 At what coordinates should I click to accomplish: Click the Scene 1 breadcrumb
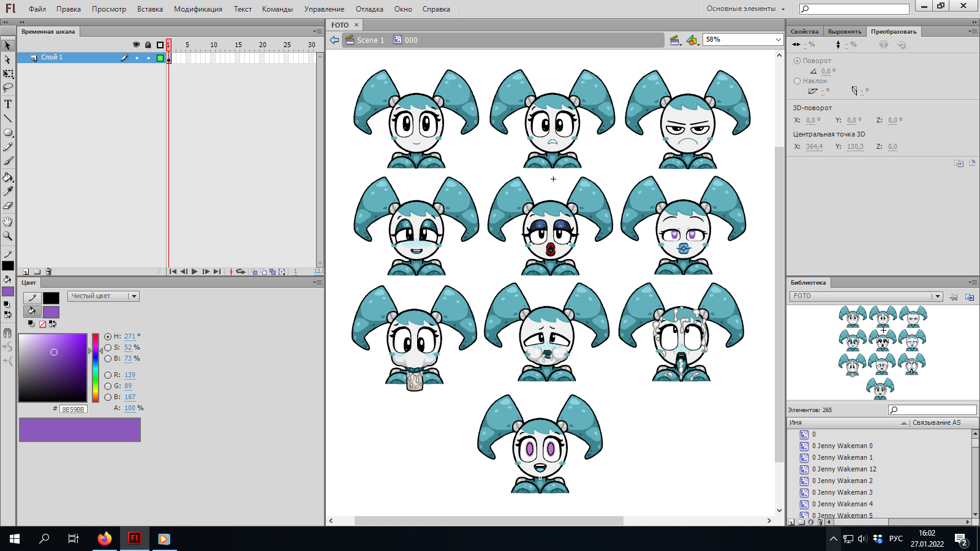coord(365,40)
